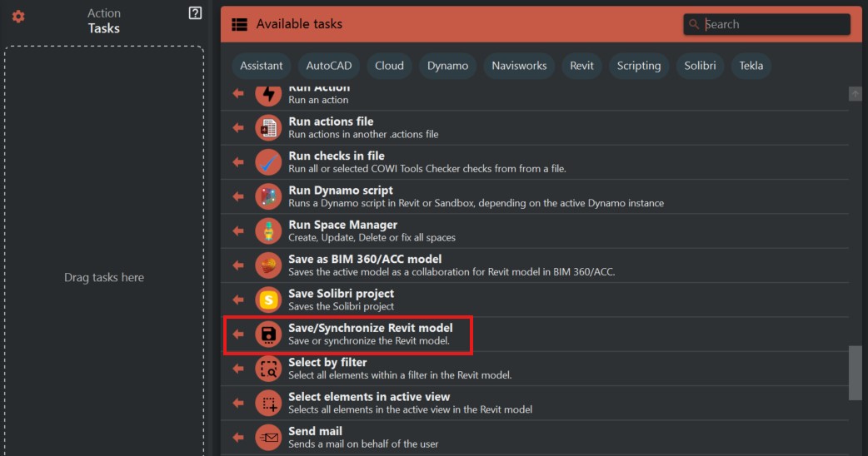This screenshot has height=456, width=868.
Task: Click the Run Dynamo script icon
Action: (268, 196)
